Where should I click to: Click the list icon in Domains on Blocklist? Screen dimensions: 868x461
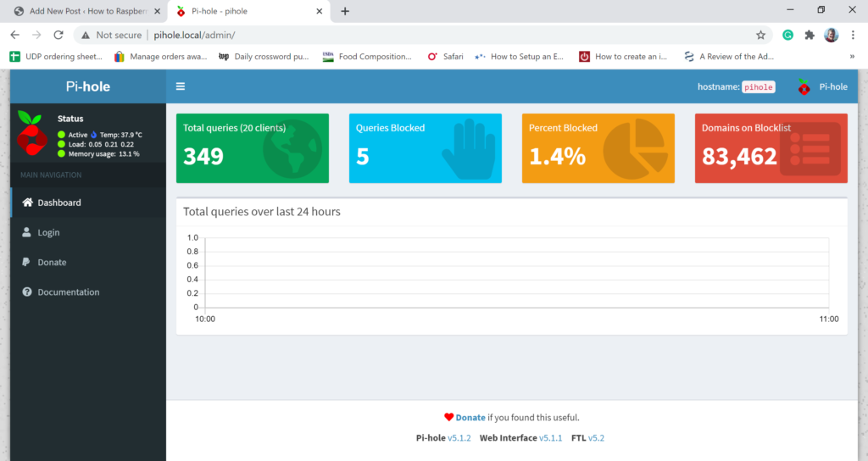pos(810,149)
